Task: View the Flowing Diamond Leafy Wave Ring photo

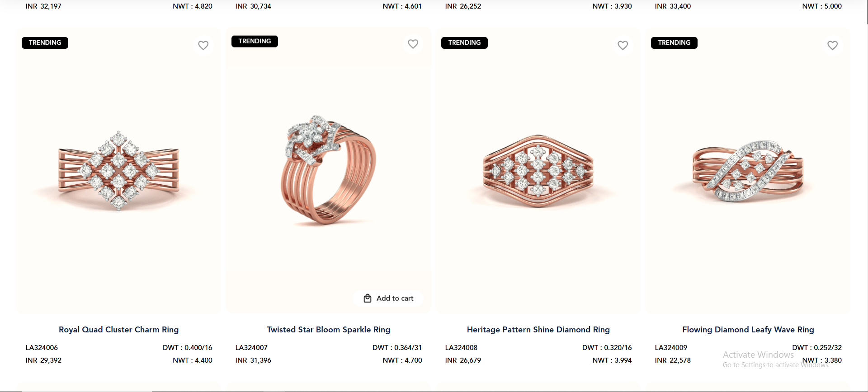Action: [748, 171]
